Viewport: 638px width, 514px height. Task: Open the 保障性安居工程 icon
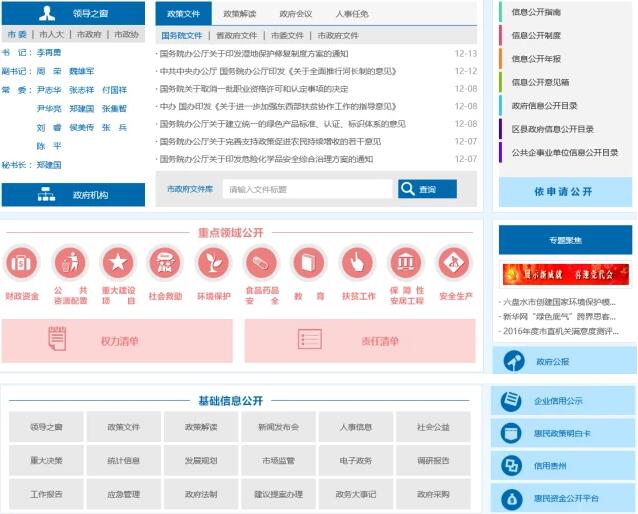(406, 263)
